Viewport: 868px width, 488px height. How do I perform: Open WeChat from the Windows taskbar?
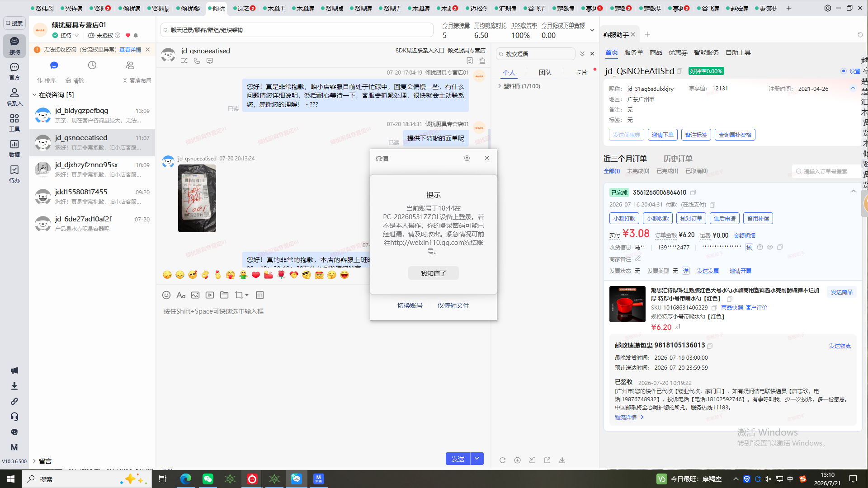pyautogui.click(x=208, y=479)
